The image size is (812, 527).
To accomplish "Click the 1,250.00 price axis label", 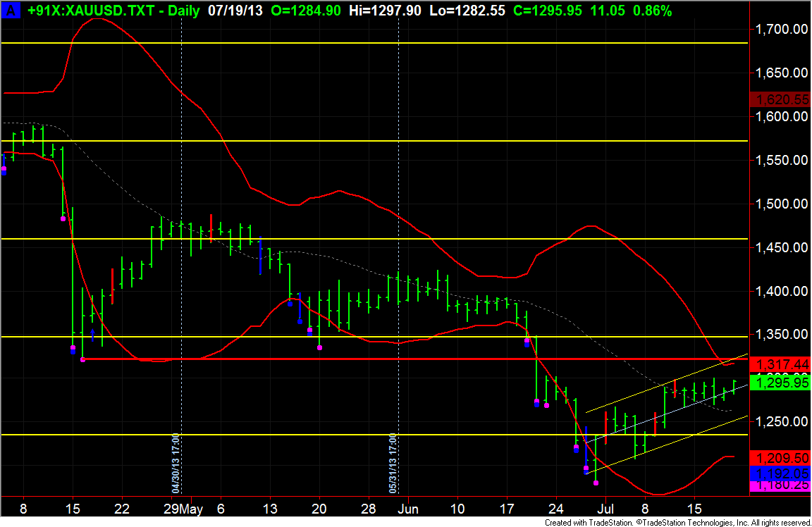I will 782,422.
